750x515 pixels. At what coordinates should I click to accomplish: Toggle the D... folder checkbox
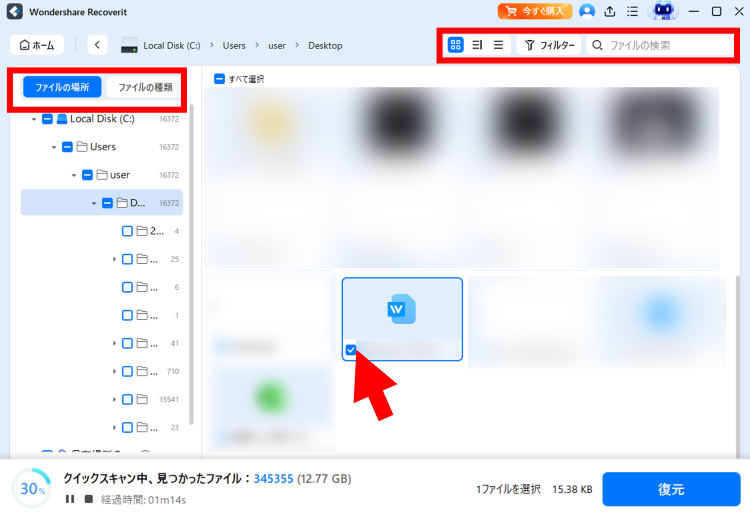[108, 203]
